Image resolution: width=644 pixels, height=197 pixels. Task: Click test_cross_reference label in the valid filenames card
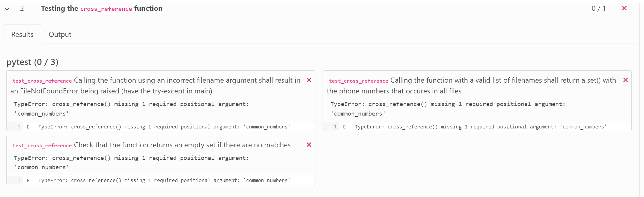click(x=359, y=81)
